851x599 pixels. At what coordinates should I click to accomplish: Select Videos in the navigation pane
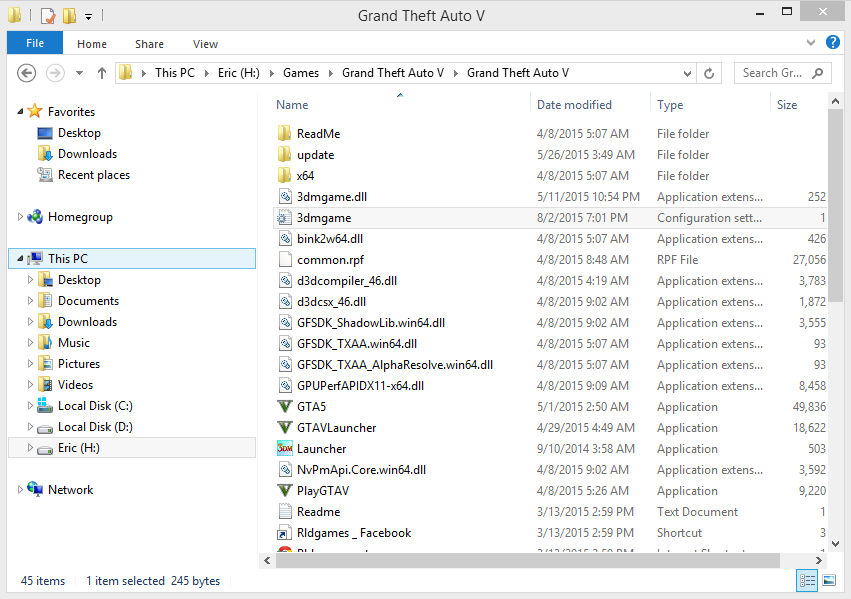(x=75, y=385)
